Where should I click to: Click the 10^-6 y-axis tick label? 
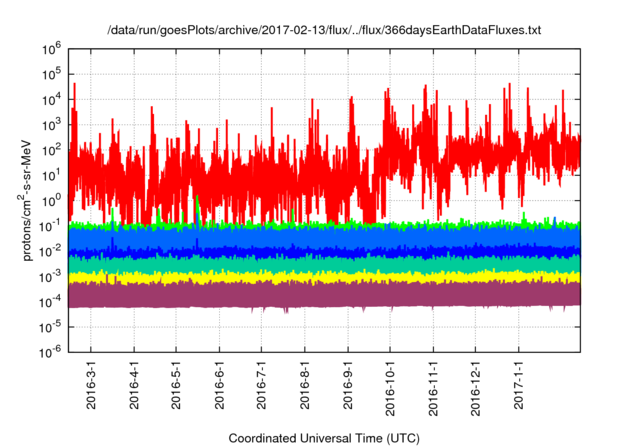(x=52, y=351)
